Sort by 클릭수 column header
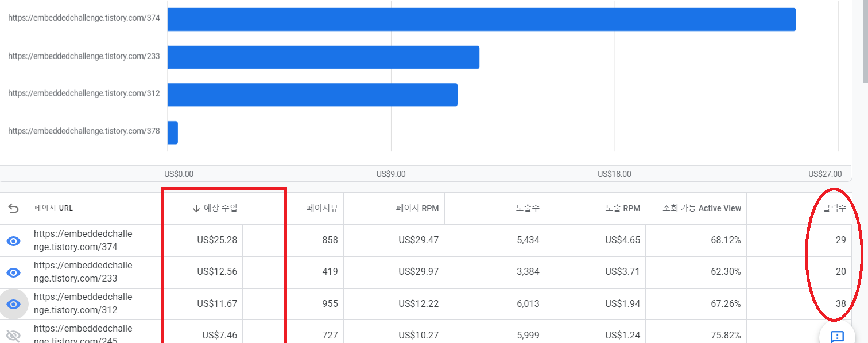 click(834, 208)
